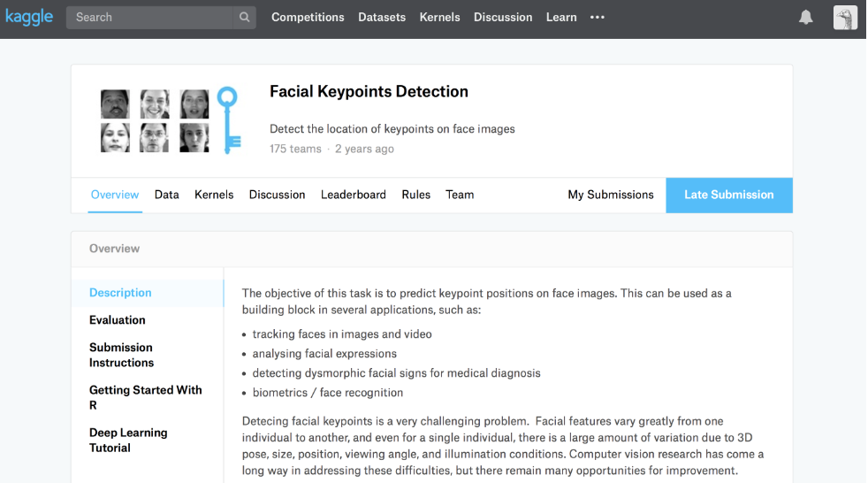Open the user profile avatar
The height and width of the screenshot is (483, 868).
[845, 18]
